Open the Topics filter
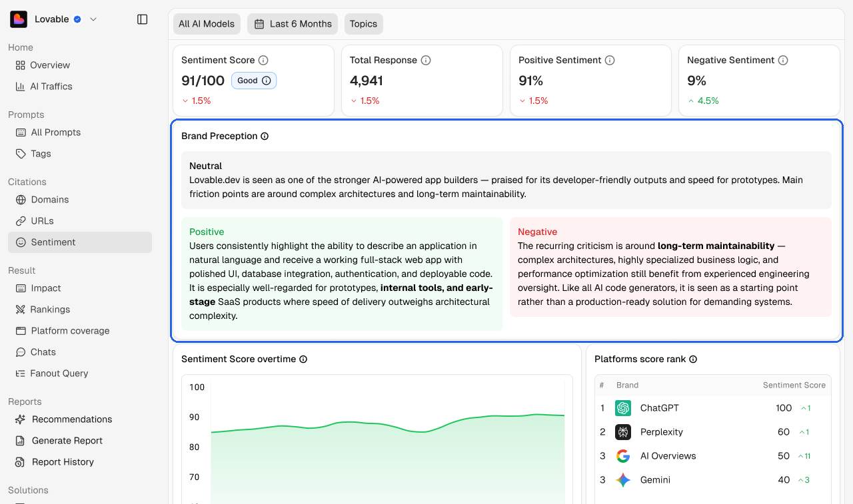 [363, 24]
